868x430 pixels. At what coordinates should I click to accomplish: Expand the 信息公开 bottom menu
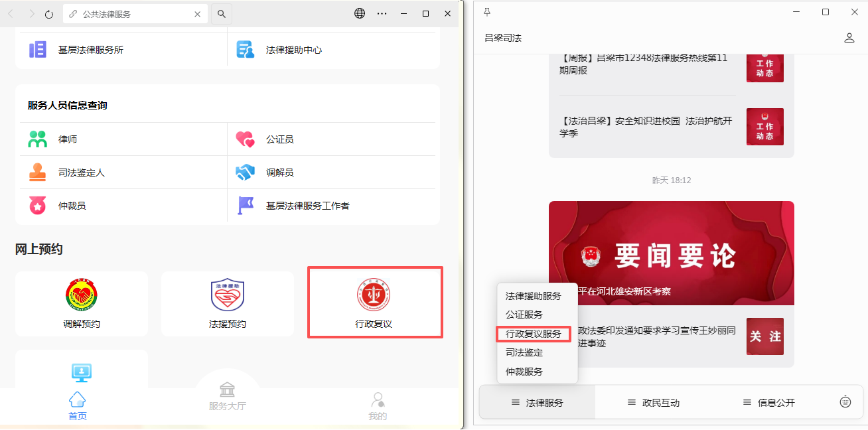point(768,403)
